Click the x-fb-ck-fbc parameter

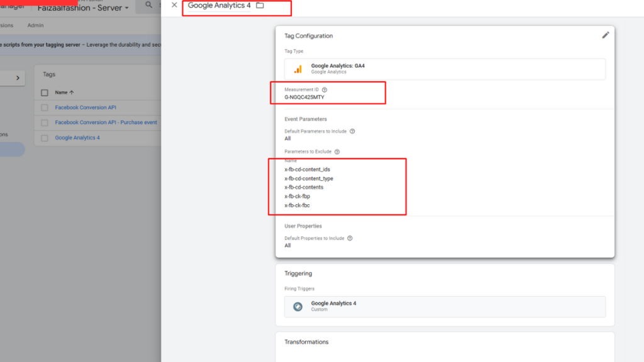click(297, 206)
